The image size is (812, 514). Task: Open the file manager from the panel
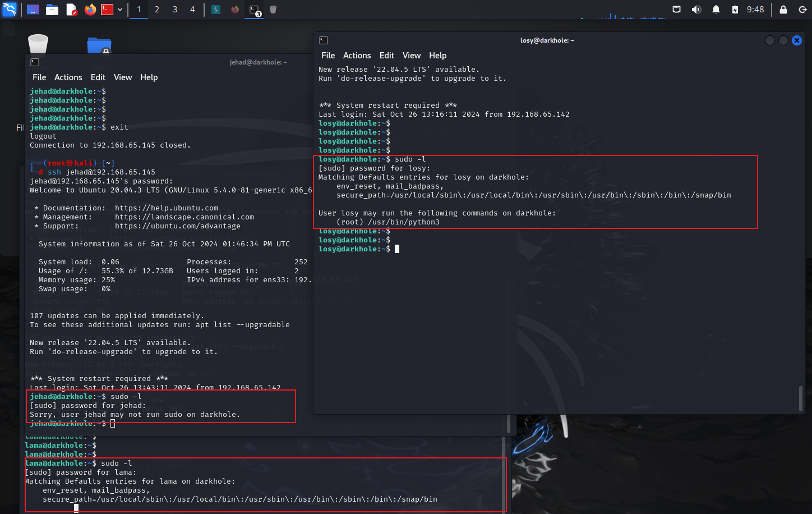[52, 10]
